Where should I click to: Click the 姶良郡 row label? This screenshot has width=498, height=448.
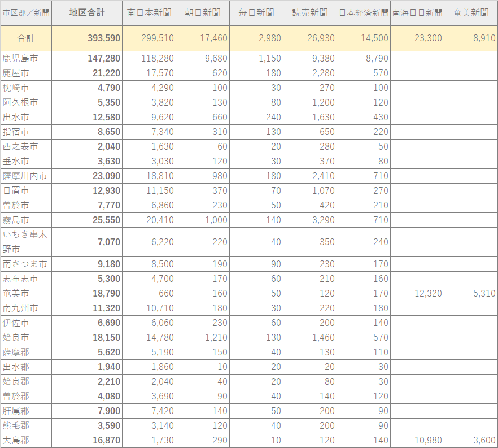(16, 381)
